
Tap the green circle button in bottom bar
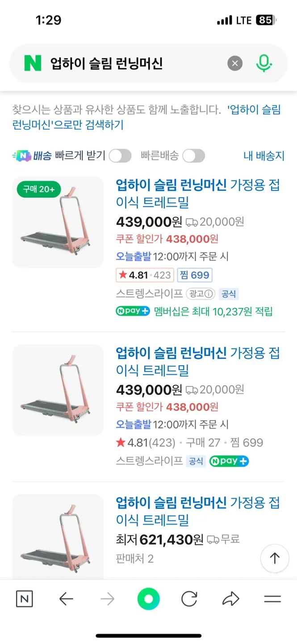click(148, 599)
